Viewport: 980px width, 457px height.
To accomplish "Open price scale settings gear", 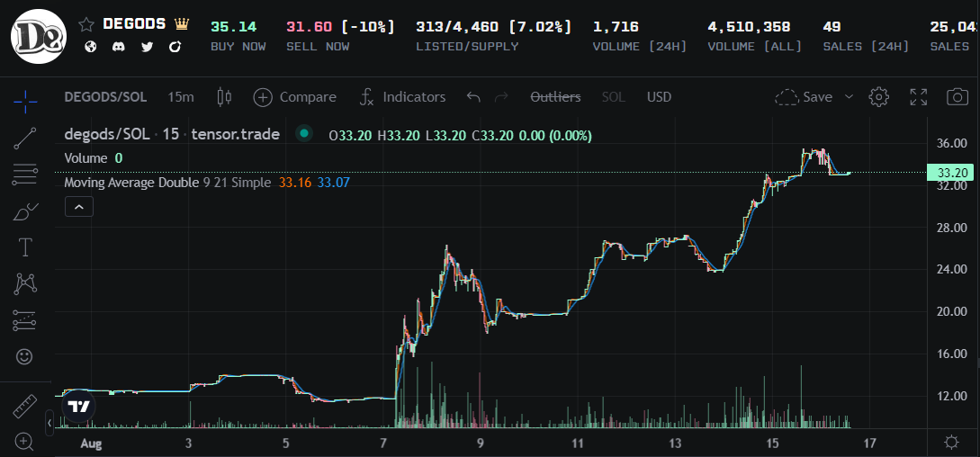I will coord(952,443).
